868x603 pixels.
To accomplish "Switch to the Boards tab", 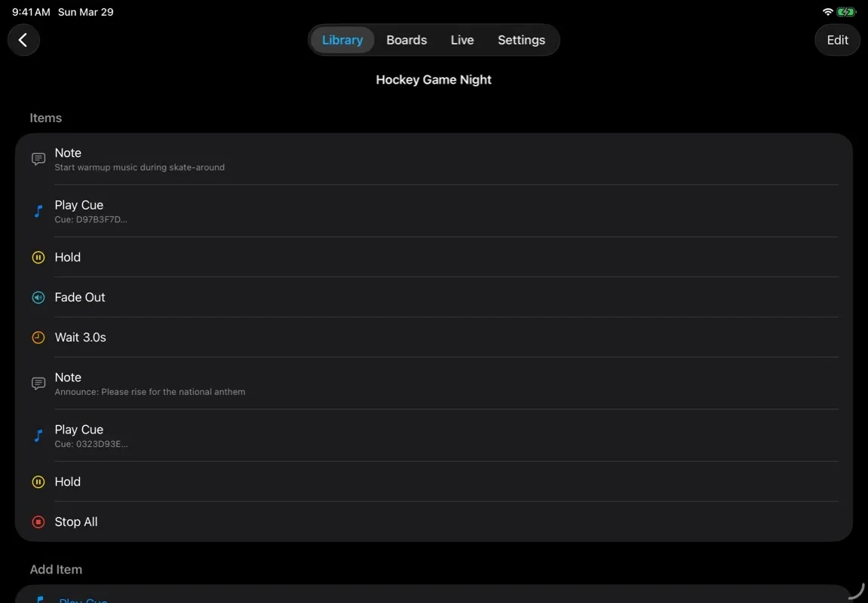I will tap(406, 39).
